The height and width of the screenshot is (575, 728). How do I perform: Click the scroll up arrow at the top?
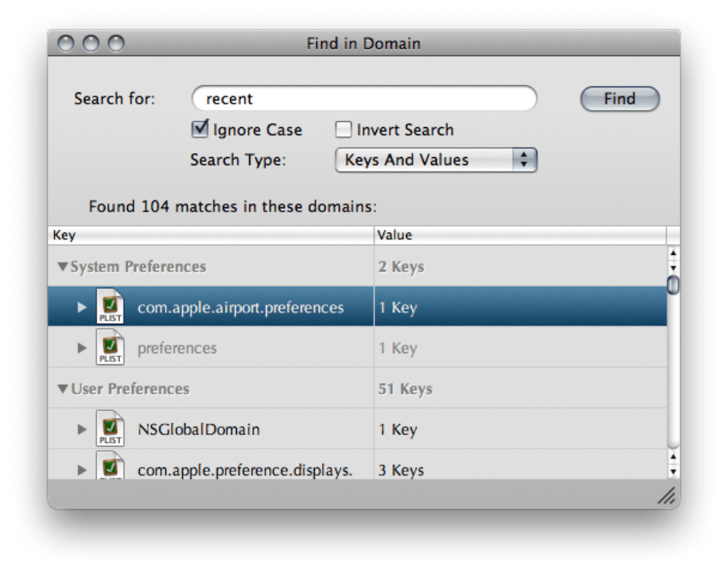pyautogui.click(x=673, y=253)
